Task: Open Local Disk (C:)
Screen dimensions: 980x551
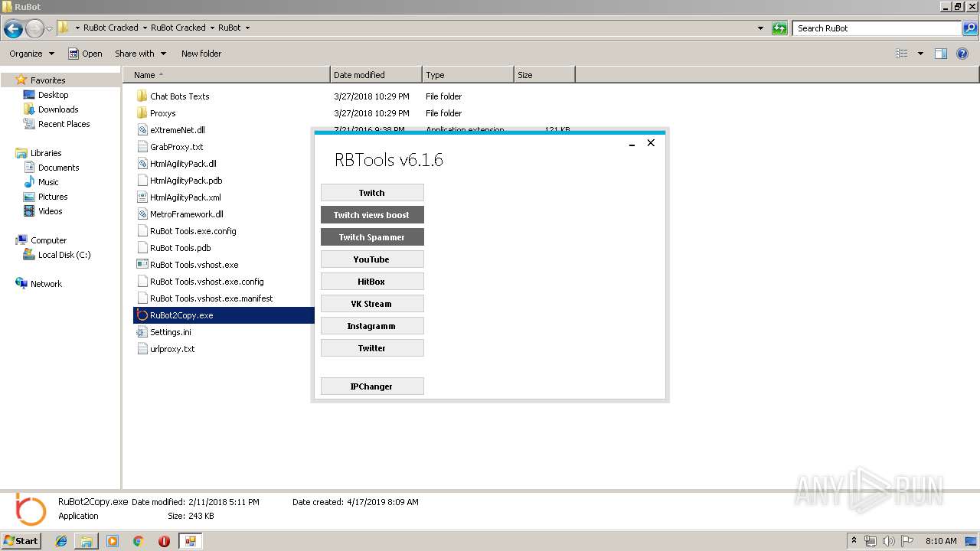Action: (x=64, y=255)
